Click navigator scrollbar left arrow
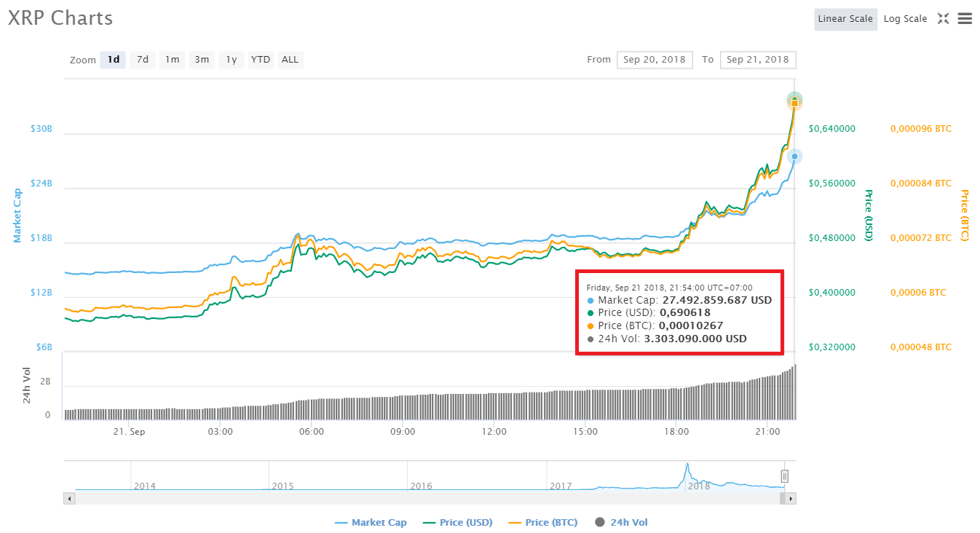Viewport: 980px width, 533px height. pyautogui.click(x=69, y=499)
